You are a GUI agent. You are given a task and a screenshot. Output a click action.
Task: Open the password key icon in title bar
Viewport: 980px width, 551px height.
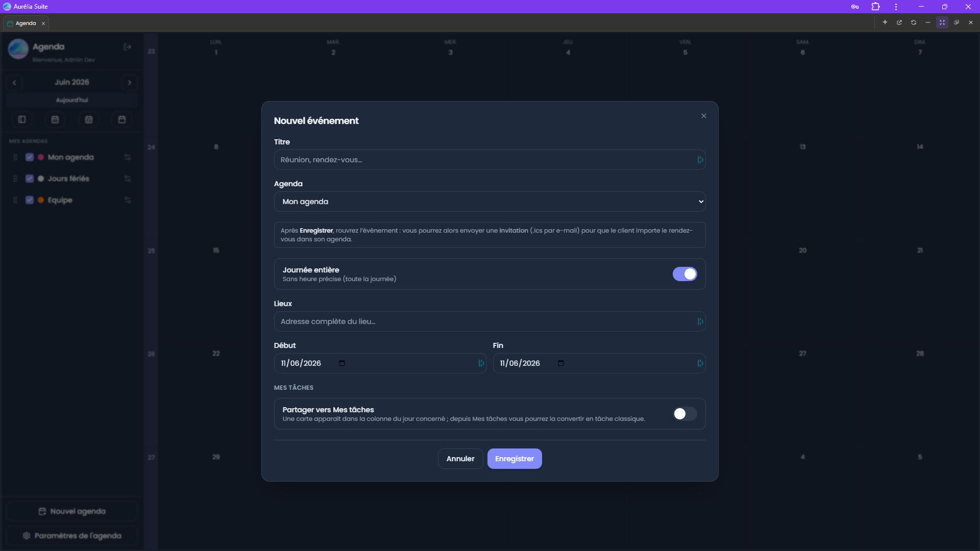click(x=855, y=7)
